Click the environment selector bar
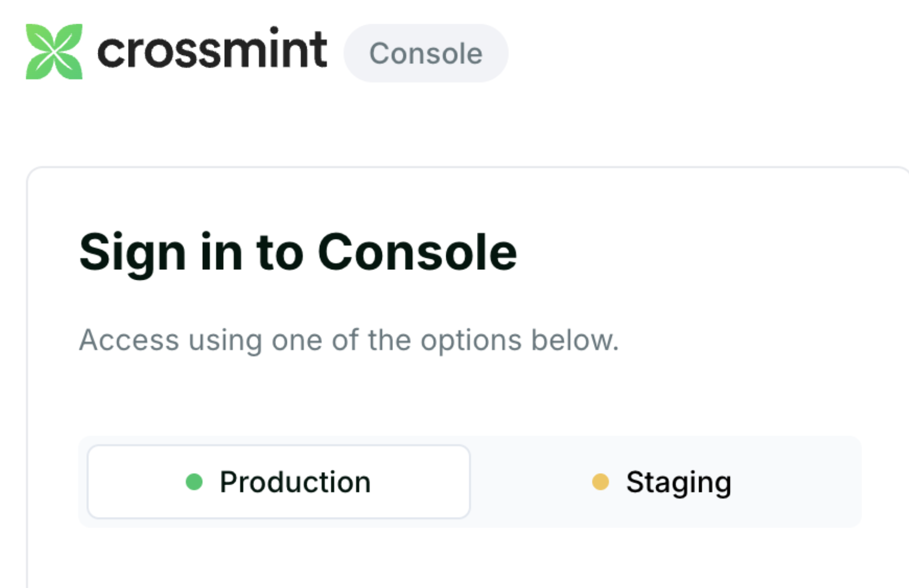This screenshot has width=909, height=588. pos(470,482)
